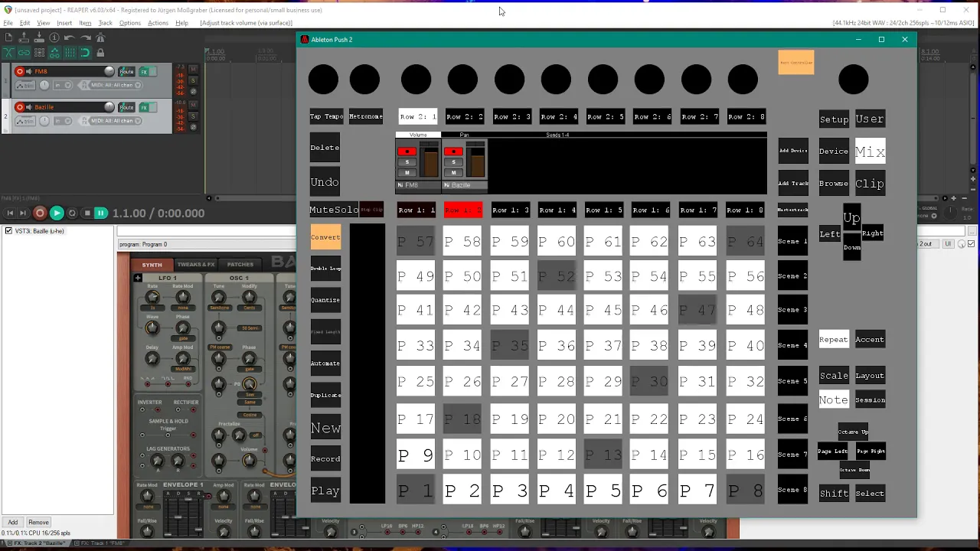Open FX chain of FM8 track

click(144, 72)
